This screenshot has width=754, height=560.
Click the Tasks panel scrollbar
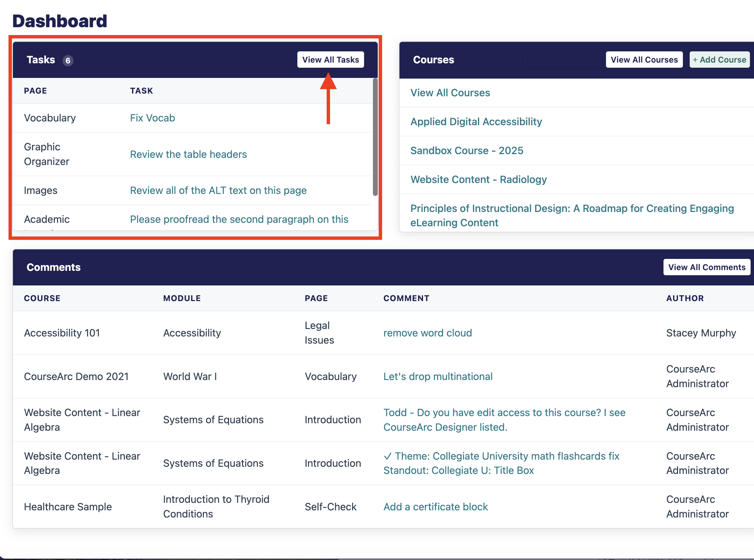point(375,137)
